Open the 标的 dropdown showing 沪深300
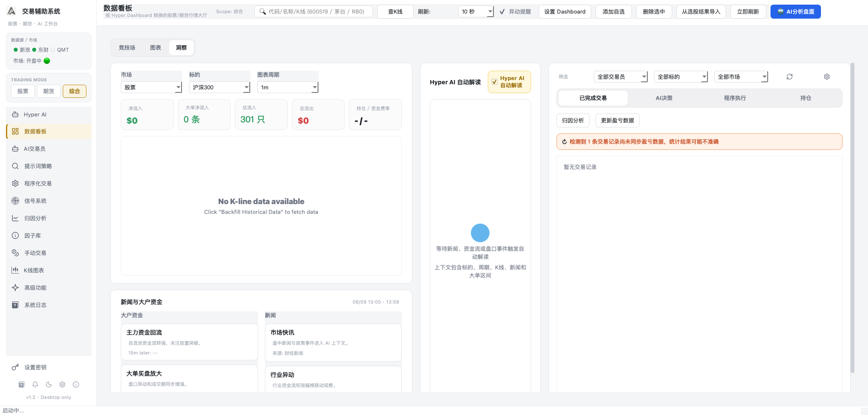 [x=220, y=87]
